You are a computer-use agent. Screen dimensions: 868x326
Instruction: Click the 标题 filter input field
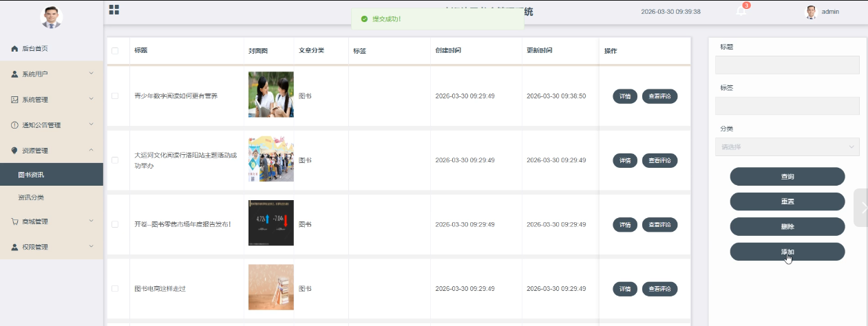[787, 65]
